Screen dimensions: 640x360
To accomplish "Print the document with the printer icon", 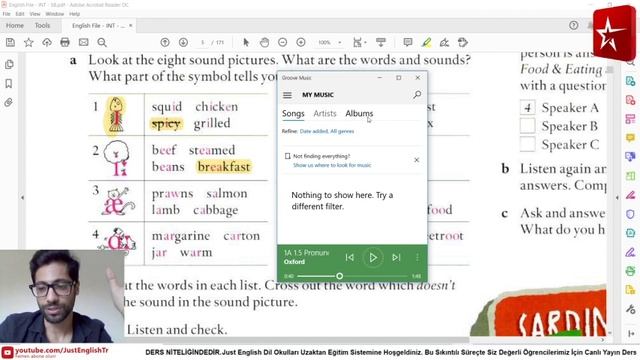I will click(x=65, y=42).
